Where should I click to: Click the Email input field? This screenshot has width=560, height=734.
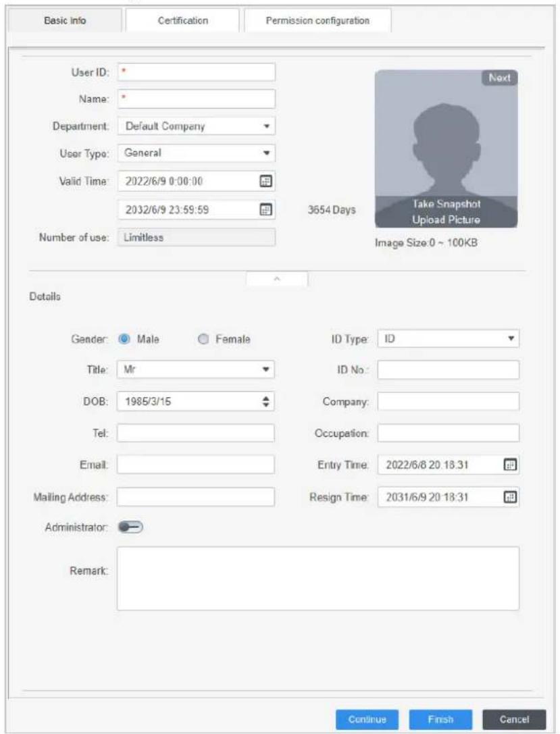pyautogui.click(x=196, y=465)
